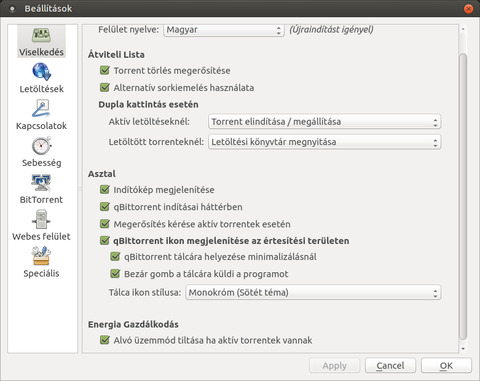Click the Felület nyelve label
This screenshot has height=381, width=480.
point(128,29)
